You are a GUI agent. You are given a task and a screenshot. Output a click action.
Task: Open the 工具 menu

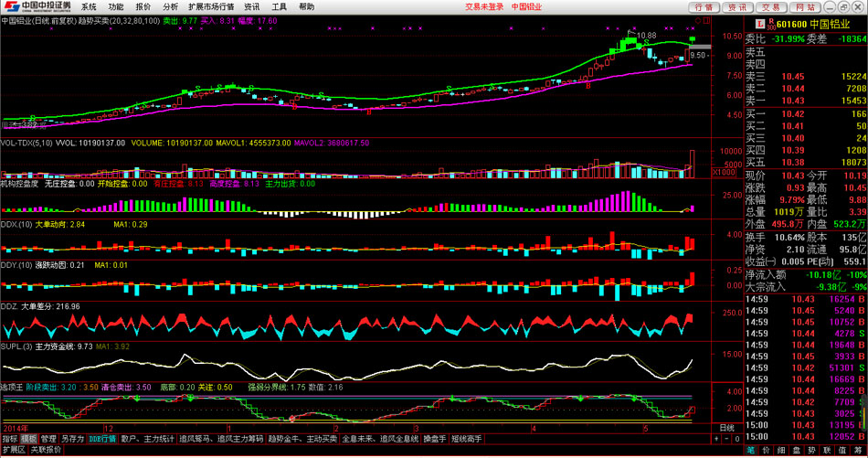(279, 6)
